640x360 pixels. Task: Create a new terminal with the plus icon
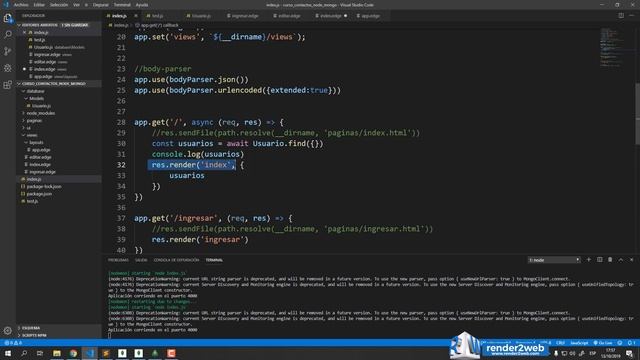pos(589,260)
